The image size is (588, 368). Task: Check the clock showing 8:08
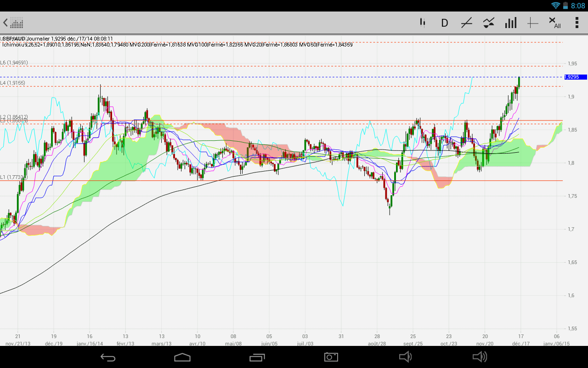click(577, 6)
